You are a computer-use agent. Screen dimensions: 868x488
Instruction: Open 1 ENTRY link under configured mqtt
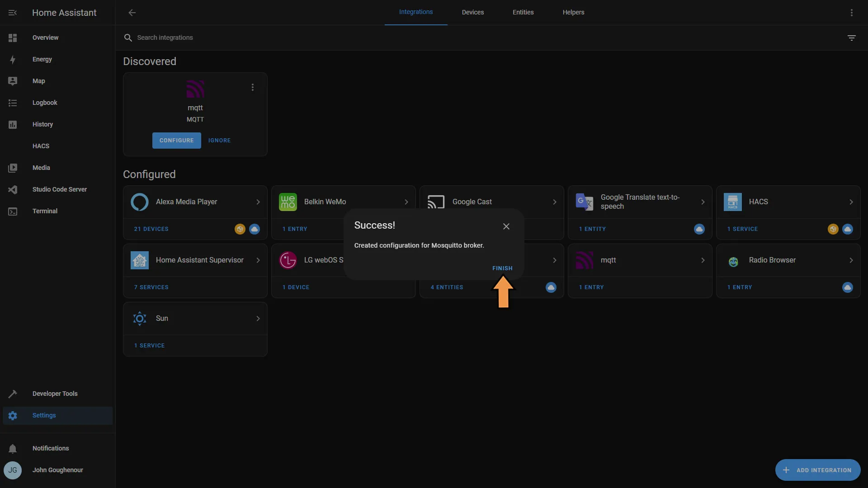591,287
